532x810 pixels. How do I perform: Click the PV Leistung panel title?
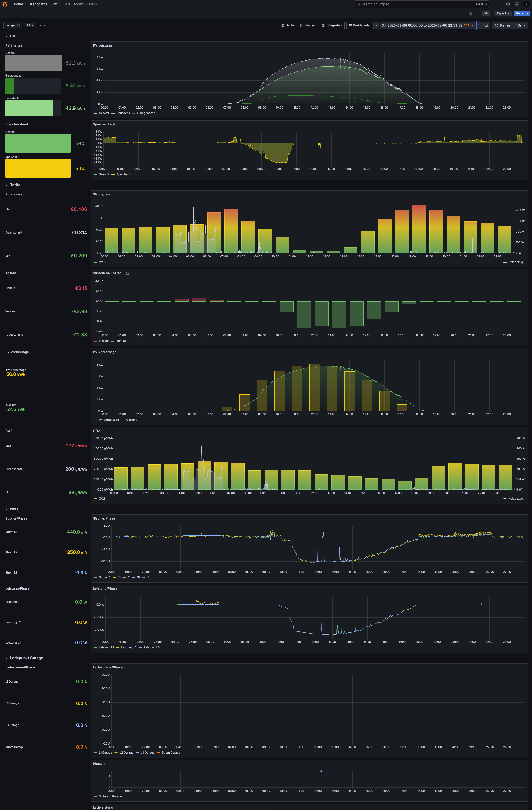tap(102, 46)
